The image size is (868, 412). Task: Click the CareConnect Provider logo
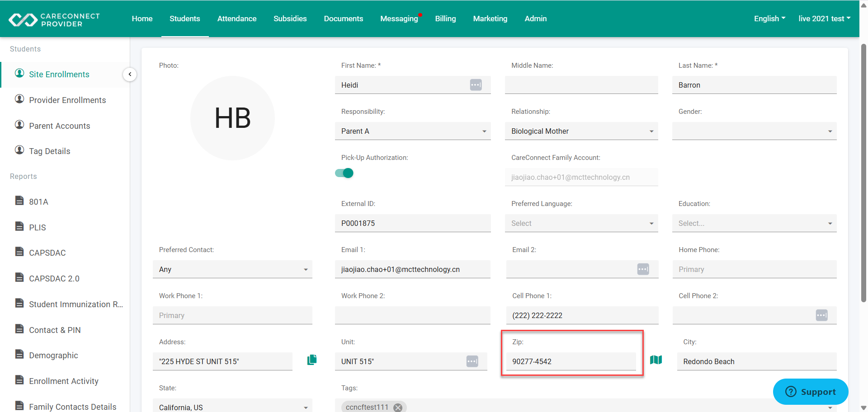tap(54, 19)
